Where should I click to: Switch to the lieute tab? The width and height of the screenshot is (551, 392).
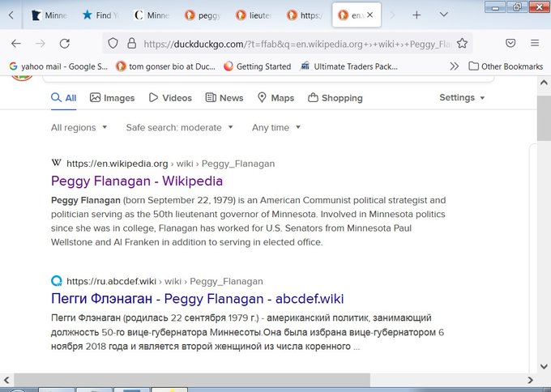tap(254, 15)
